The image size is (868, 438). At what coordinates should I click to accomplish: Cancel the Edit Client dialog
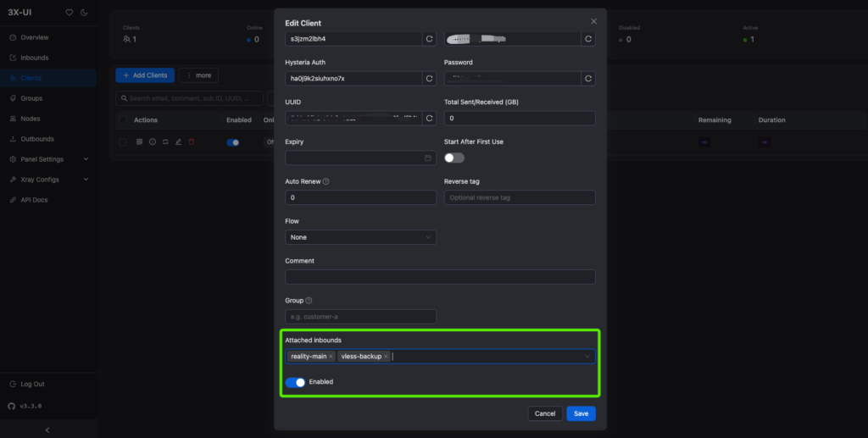click(545, 413)
